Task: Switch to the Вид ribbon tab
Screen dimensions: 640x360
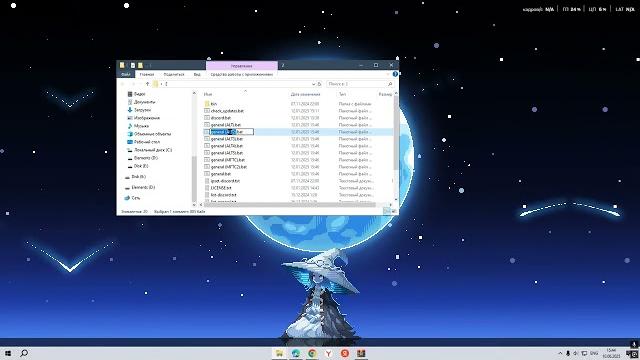Action: [x=197, y=74]
